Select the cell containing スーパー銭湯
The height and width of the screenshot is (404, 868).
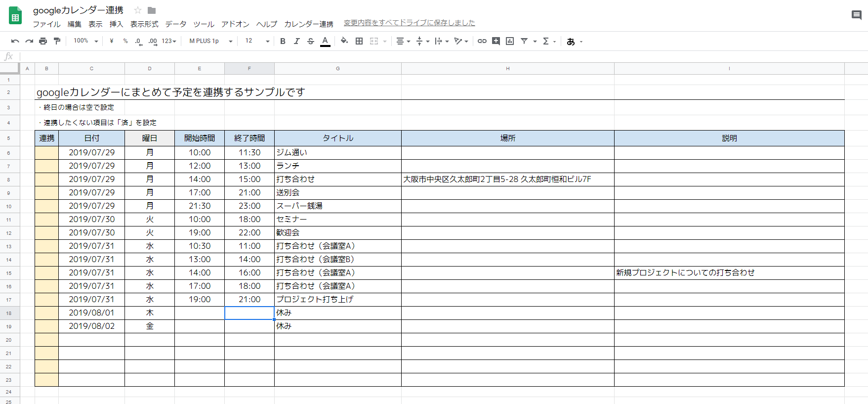tap(338, 206)
